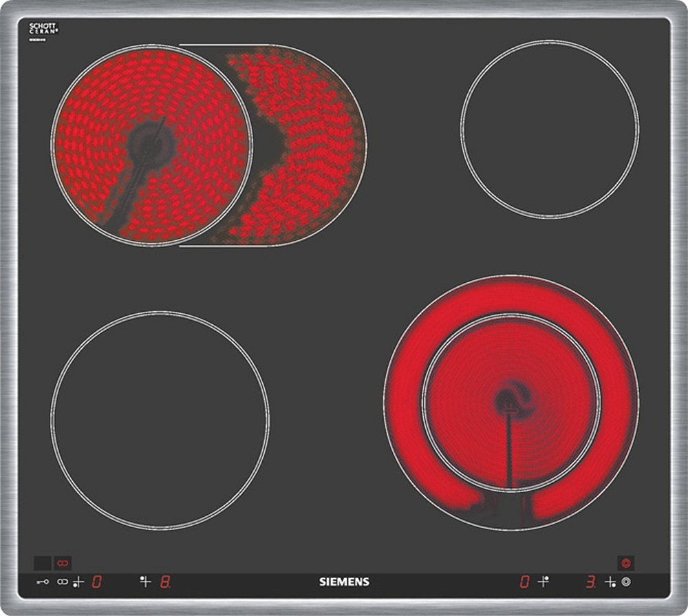Tap the rear-left heat level display showing 8
Screen dimensions: 688x616
(x=165, y=582)
